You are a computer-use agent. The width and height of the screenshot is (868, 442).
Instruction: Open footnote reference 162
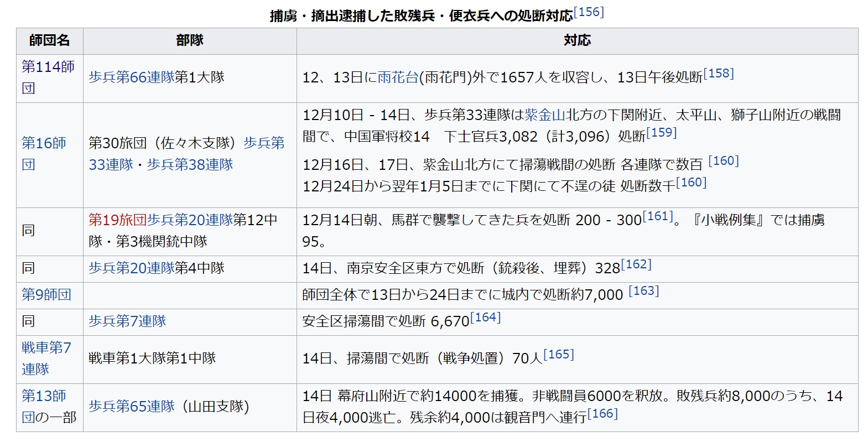(x=636, y=264)
